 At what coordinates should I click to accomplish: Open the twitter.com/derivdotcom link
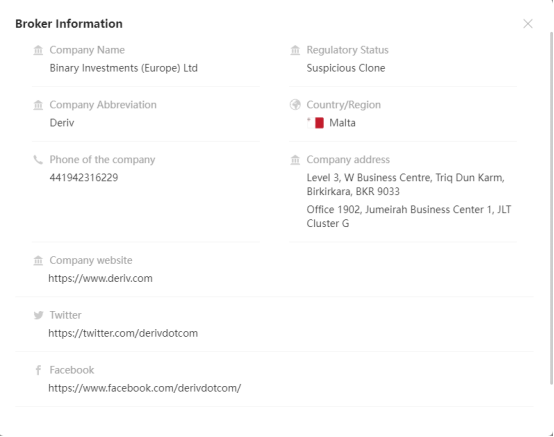pyautogui.click(x=123, y=333)
